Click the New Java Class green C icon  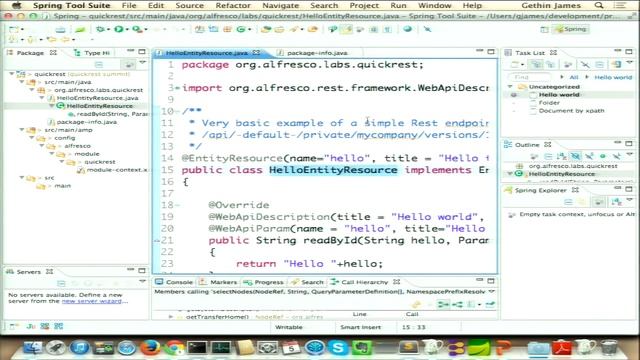(x=241, y=29)
